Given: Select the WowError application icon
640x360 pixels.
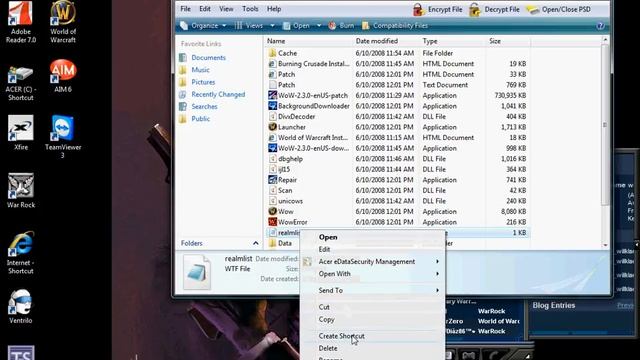Looking at the screenshot, I should click(x=272, y=222).
